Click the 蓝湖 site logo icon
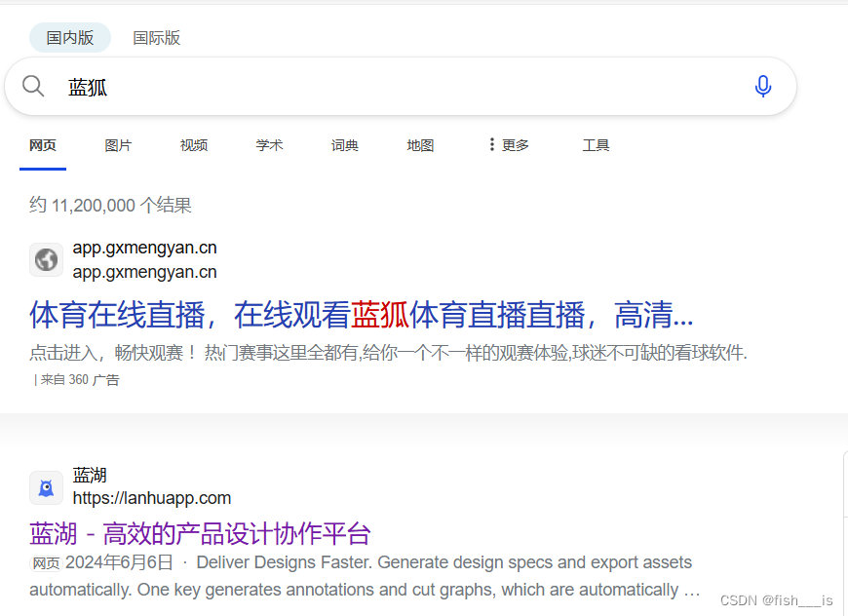The image size is (848, 616). [x=47, y=487]
